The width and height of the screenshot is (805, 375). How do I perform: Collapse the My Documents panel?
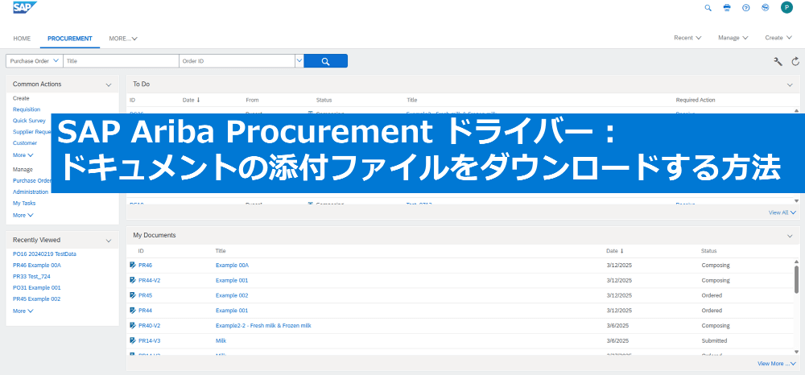[x=790, y=236]
